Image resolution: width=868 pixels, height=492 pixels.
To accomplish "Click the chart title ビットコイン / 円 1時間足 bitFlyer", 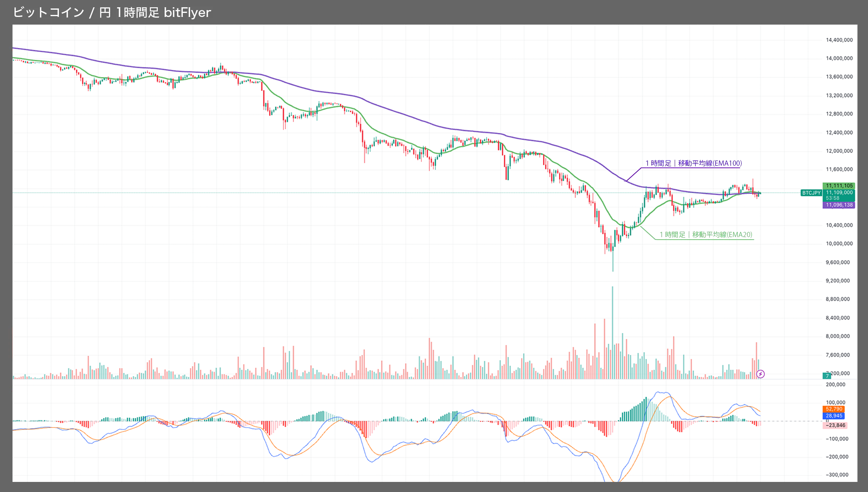I will coord(112,13).
